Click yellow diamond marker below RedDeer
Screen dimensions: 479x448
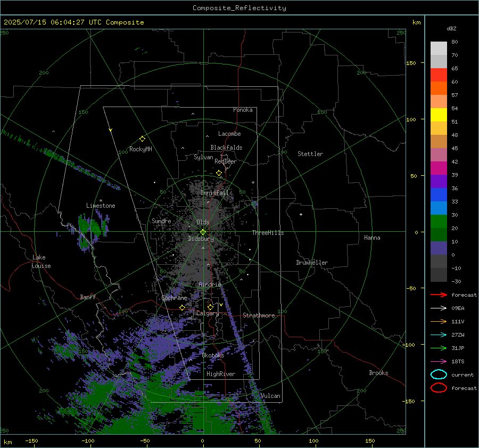click(x=219, y=173)
